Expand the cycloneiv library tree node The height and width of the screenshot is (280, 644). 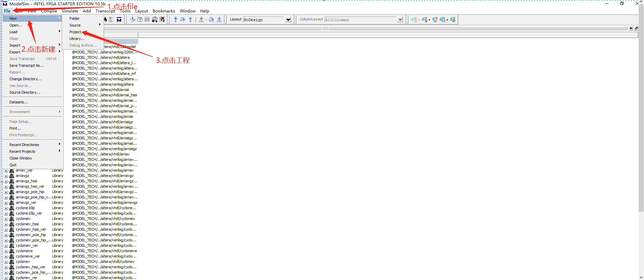click(x=6, y=219)
